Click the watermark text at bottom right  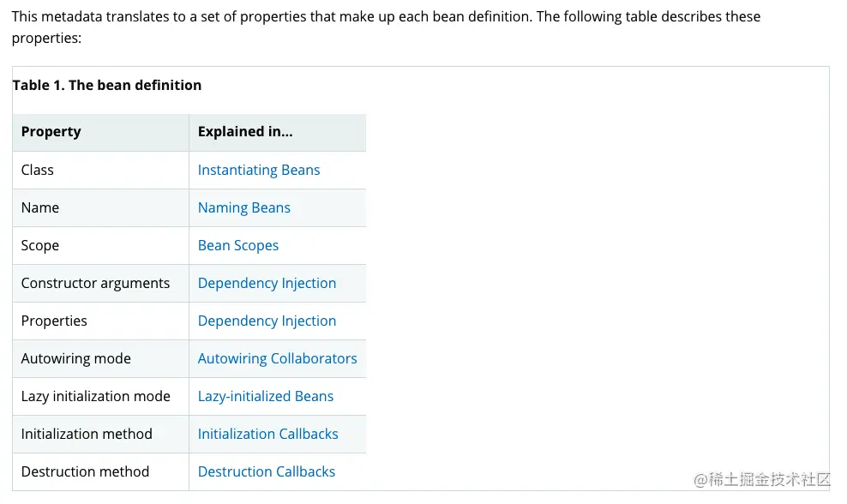pyautogui.click(x=762, y=479)
